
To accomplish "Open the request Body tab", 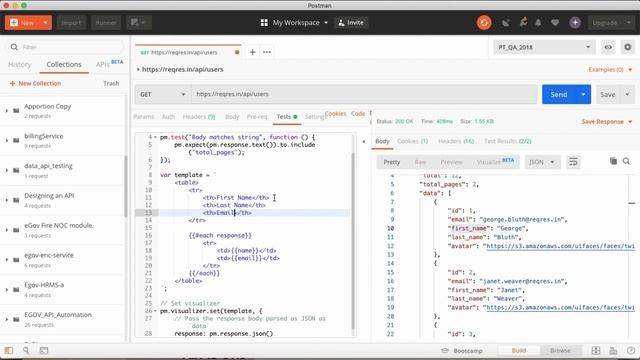I will (x=232, y=117).
